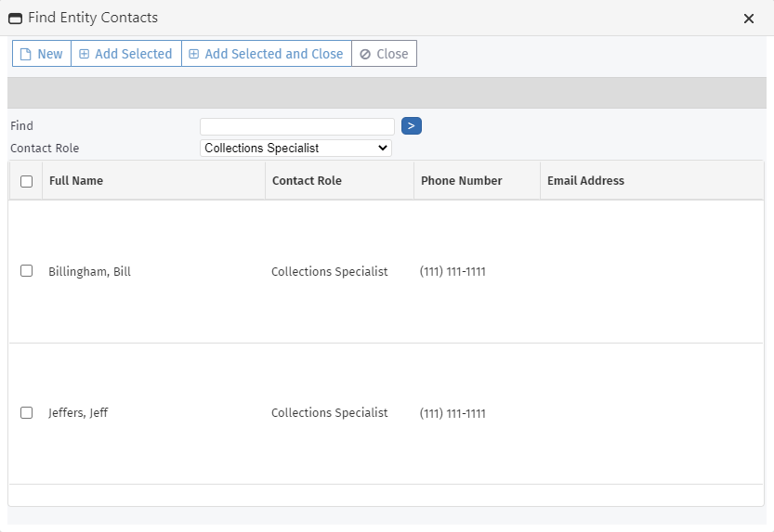Screen dimensions: 774x532
Task: Open the Contact Role dropdown
Action: pyautogui.click(x=295, y=148)
